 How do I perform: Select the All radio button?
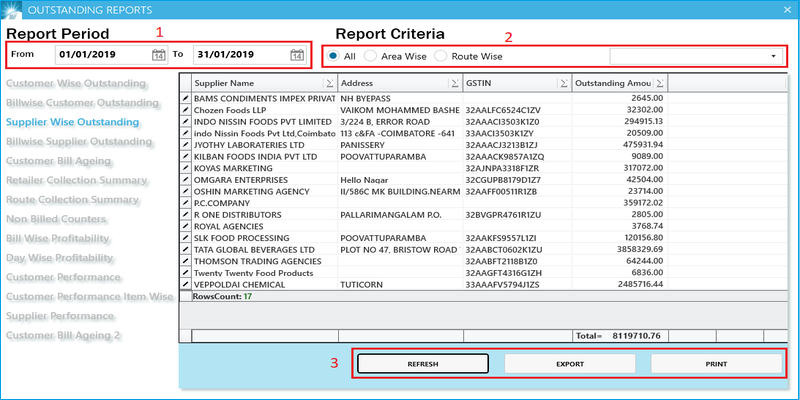coord(332,56)
